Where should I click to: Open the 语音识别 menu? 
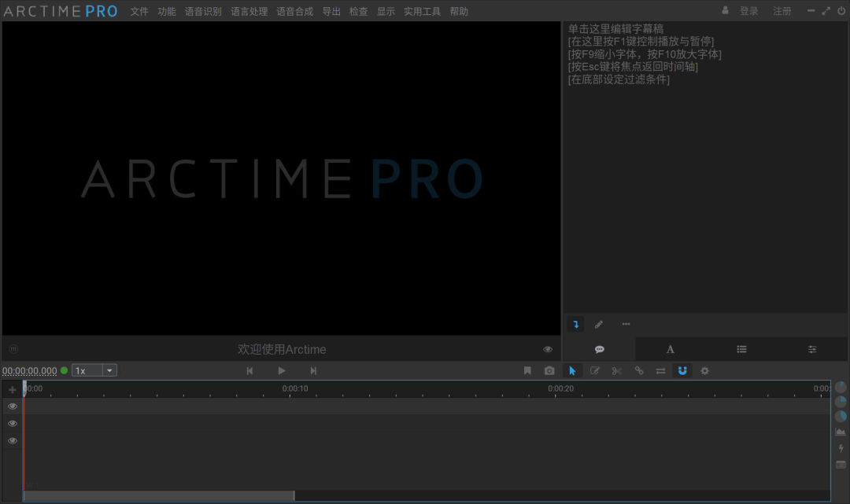click(x=203, y=11)
